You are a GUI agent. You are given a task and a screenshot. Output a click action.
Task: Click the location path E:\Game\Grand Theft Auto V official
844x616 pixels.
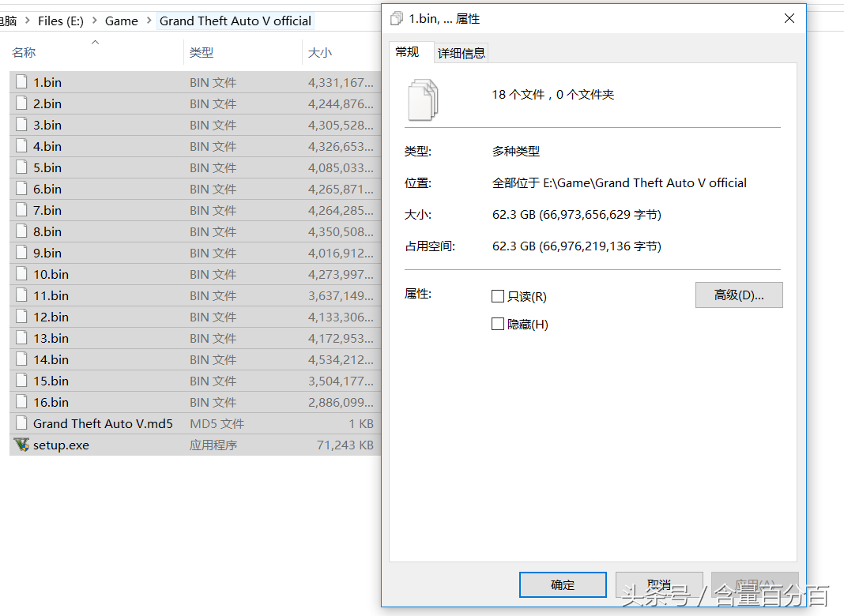645,183
